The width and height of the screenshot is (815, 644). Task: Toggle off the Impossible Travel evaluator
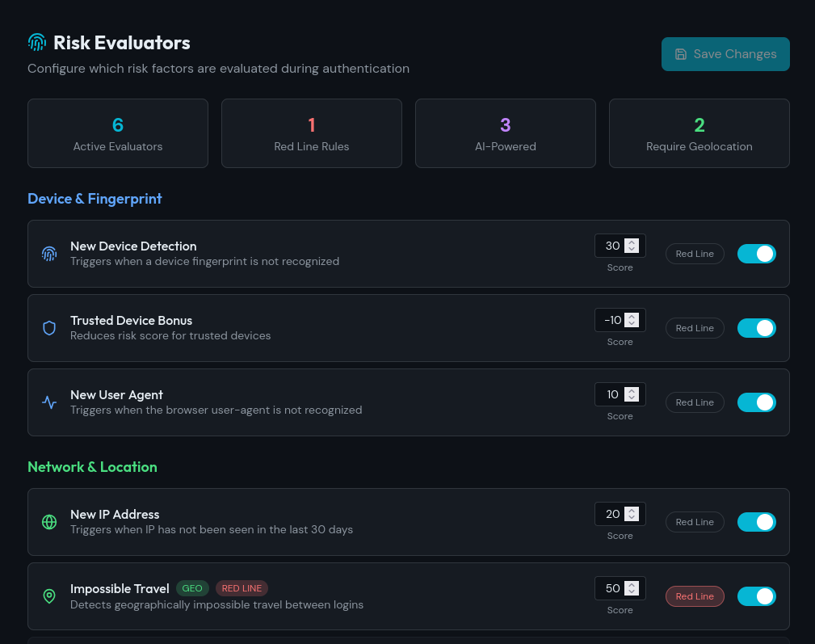pos(756,596)
